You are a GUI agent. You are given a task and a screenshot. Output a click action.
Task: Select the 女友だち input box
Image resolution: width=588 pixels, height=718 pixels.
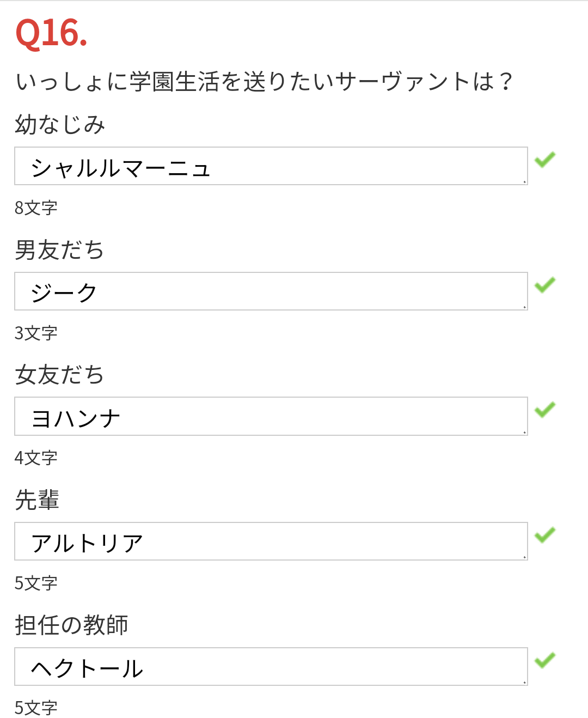(x=271, y=416)
